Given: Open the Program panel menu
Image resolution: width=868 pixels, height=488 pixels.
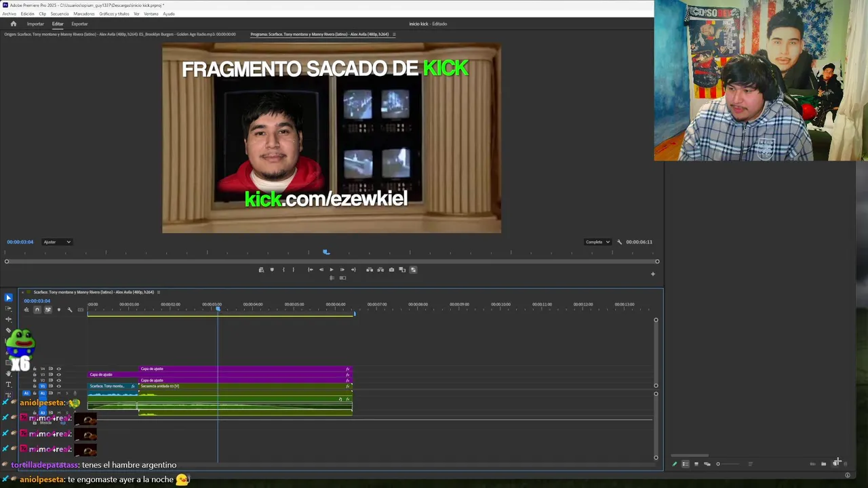Looking at the screenshot, I should tap(394, 34).
